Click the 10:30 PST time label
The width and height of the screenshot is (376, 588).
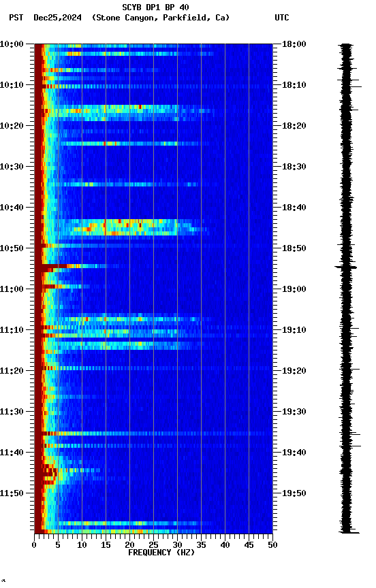pyautogui.click(x=12, y=167)
